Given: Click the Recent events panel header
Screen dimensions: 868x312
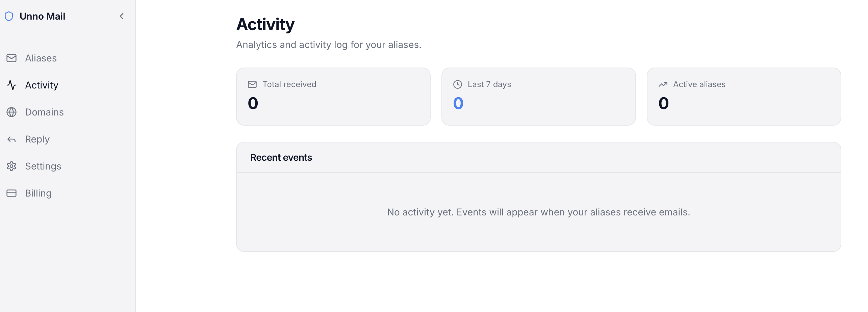Looking at the screenshot, I should [281, 157].
